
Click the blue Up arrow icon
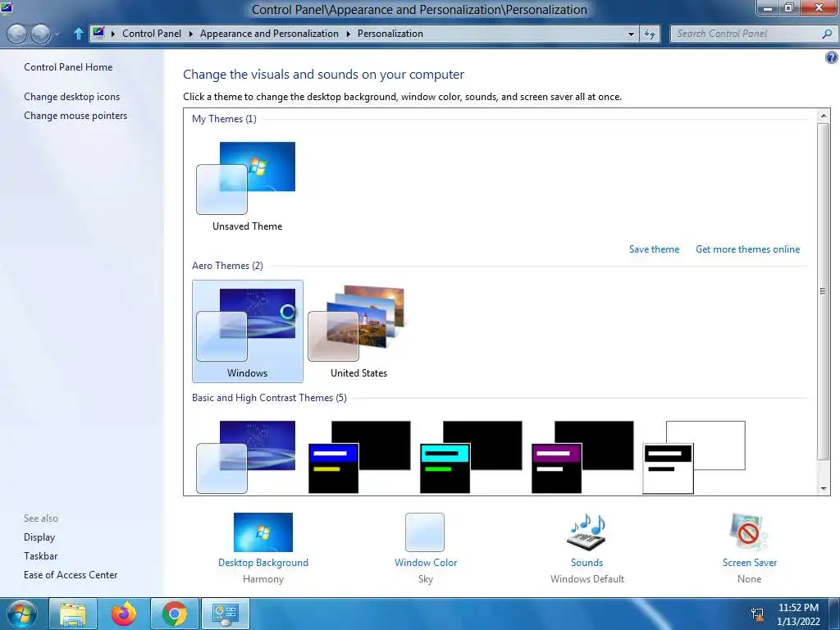coord(78,34)
